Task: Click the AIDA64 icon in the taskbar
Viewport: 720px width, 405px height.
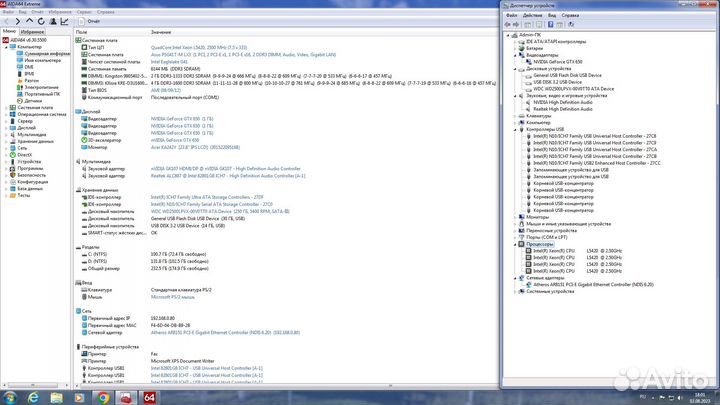Action: tap(149, 398)
